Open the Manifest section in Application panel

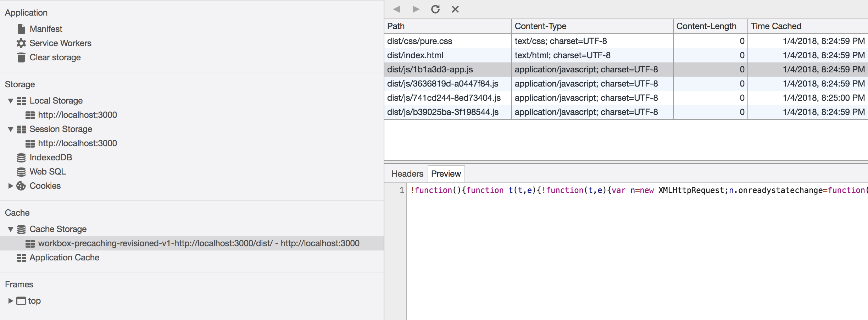46,29
